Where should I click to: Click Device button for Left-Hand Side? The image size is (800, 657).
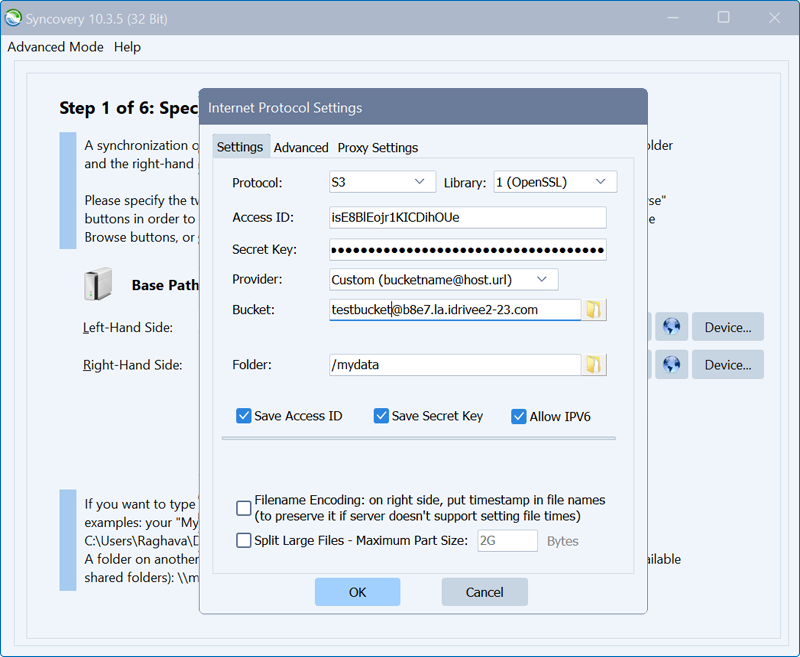[x=728, y=327]
